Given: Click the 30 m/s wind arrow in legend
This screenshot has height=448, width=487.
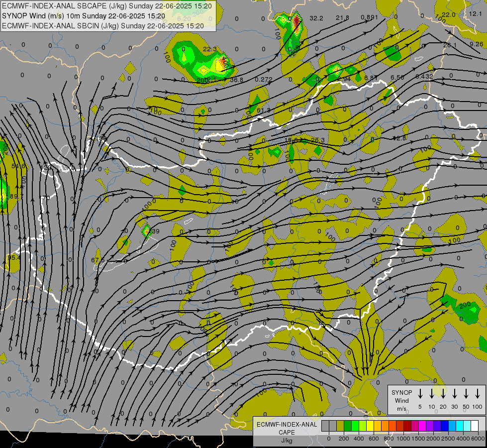Looking at the screenshot, I should click(454, 394).
